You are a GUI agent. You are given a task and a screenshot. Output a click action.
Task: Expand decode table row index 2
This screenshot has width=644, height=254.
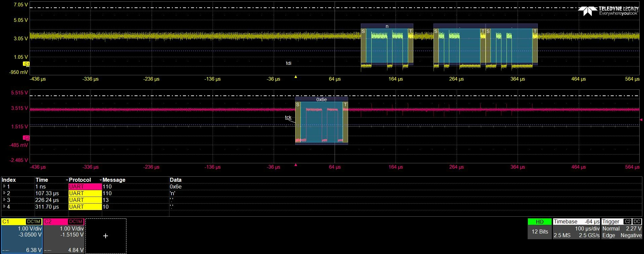point(4,193)
